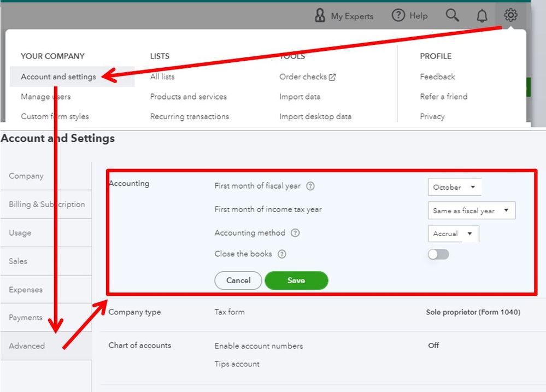The image size is (546, 392).
Task: Choose Recurring transactions from Lists
Action: [190, 116]
